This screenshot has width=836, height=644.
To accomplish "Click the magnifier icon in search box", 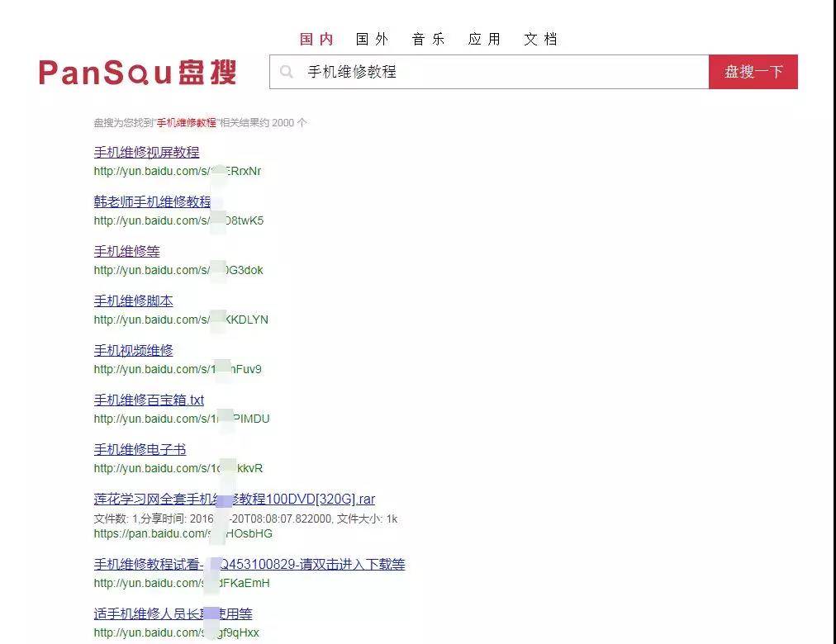I will (287, 71).
